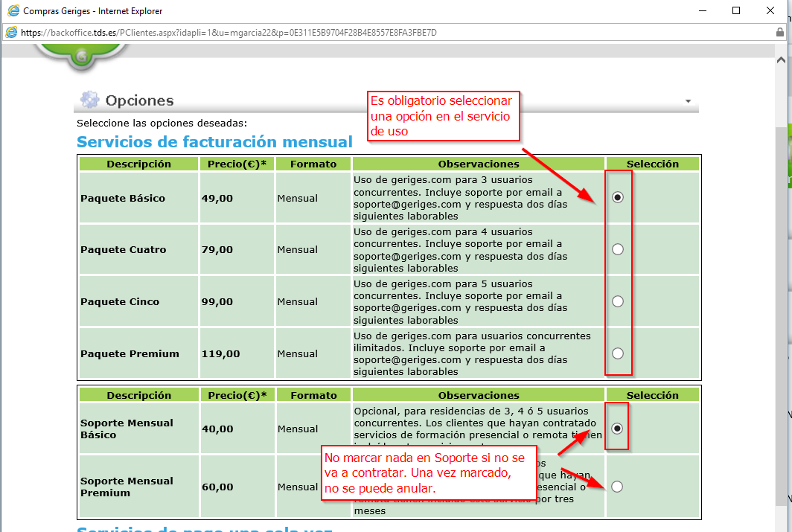Image resolution: width=792 pixels, height=532 pixels.
Task: Select the Paquete Cinco radio button
Action: click(x=617, y=301)
